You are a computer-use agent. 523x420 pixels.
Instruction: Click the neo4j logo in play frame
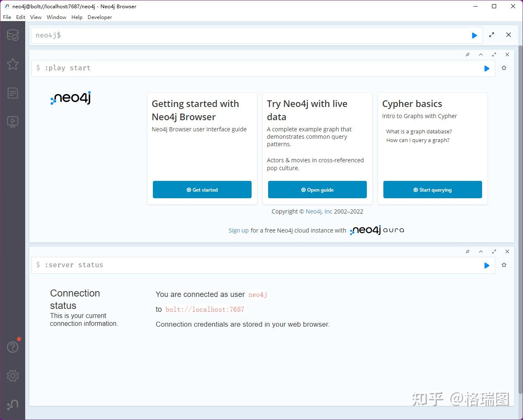[x=71, y=98]
